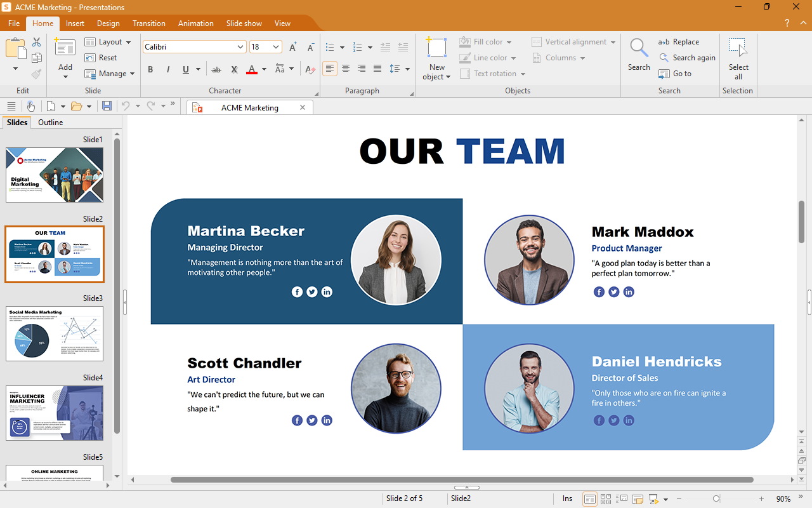
Task: Click the Replace button
Action: pos(679,42)
